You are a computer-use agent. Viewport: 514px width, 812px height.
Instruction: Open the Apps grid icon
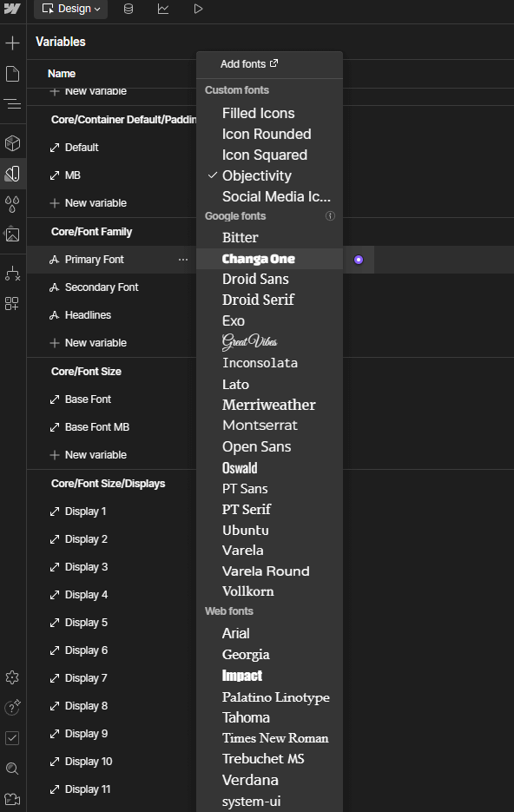pyautogui.click(x=12, y=303)
